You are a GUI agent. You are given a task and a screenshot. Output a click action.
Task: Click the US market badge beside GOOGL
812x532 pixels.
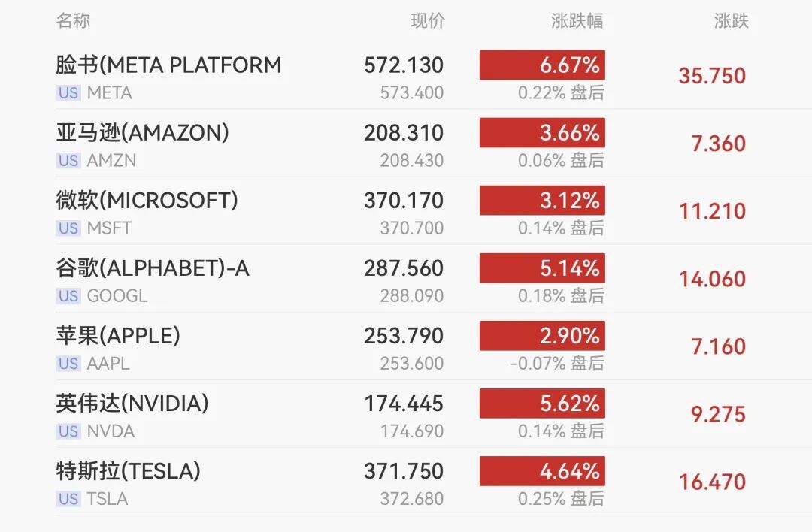coord(68,296)
